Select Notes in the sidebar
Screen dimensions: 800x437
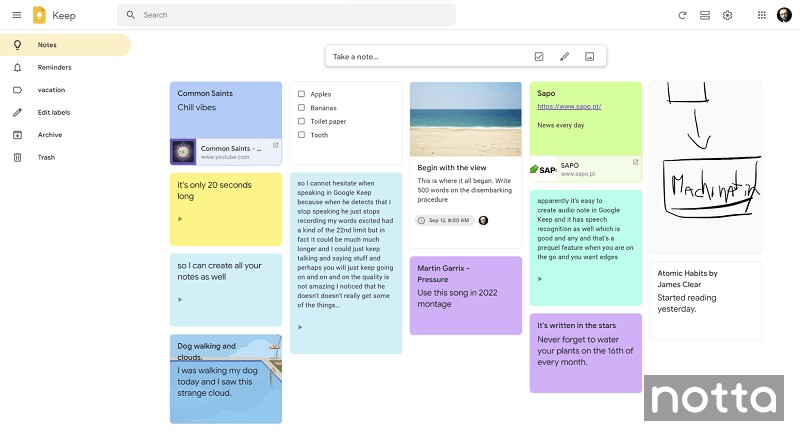[x=65, y=45]
